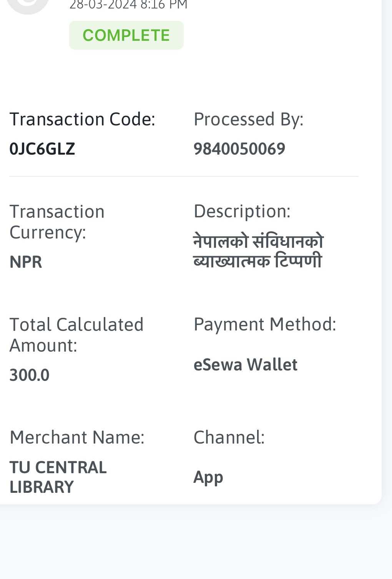
Task: Select the TU CENTRAL LIBRARY merchant name
Action: [58, 477]
